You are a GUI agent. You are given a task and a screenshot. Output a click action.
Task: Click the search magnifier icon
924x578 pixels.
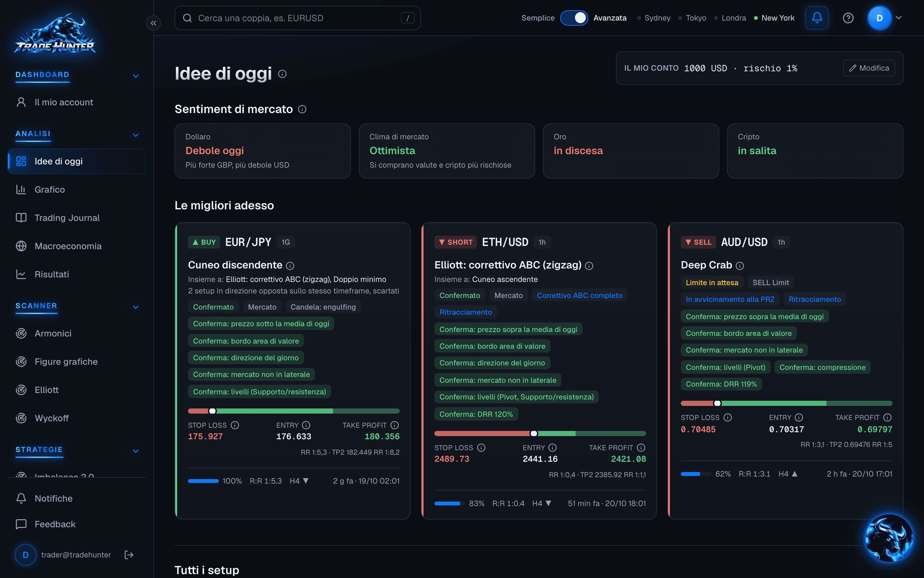(187, 18)
